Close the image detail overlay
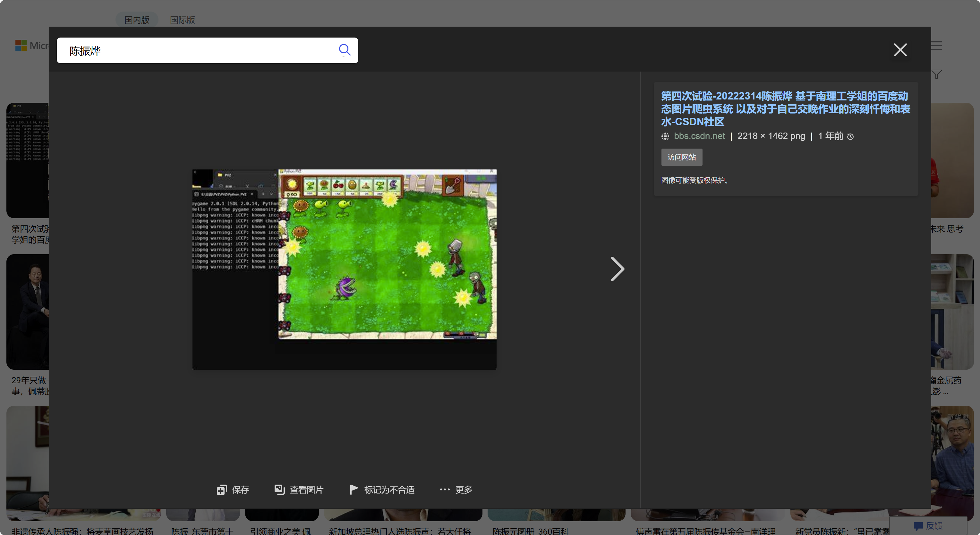980x535 pixels. pyautogui.click(x=900, y=50)
